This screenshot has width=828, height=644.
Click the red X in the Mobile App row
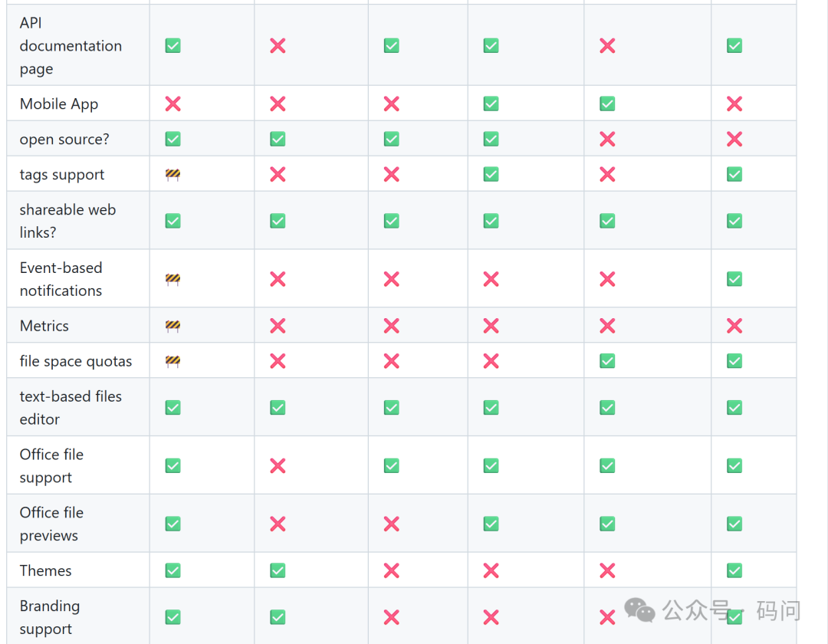pos(172,103)
